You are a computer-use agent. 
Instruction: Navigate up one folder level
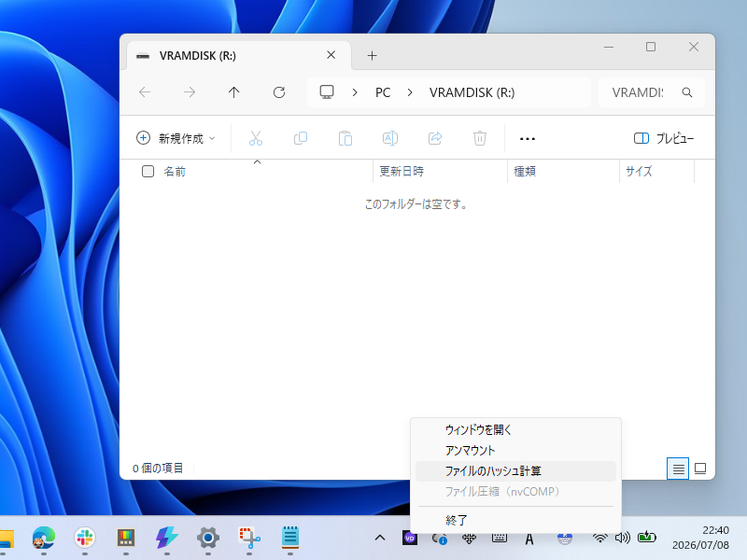coord(234,91)
